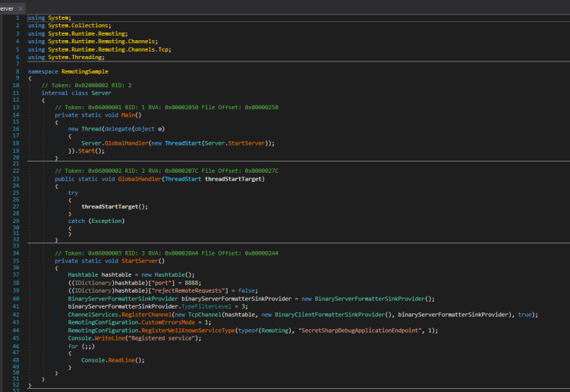Select the Server class name in its declaration
This screenshot has height=392, width=570.
101,93
